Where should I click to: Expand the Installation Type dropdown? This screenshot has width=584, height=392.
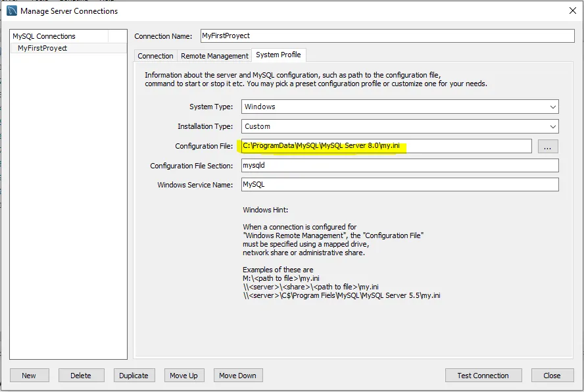click(400, 126)
